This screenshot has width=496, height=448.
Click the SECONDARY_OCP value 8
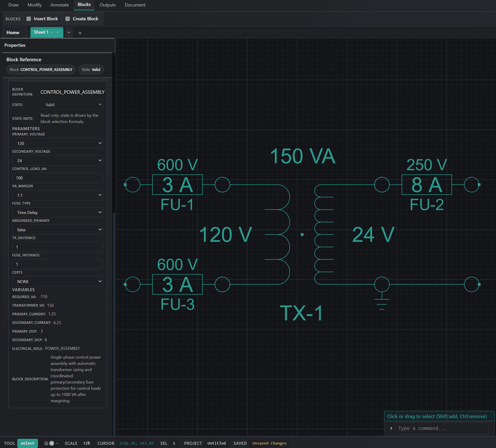(x=46, y=340)
